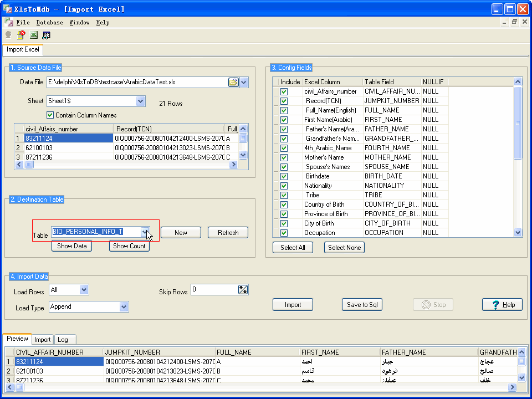Restore the inner MDI child window
532x399 pixels.
point(514,22)
